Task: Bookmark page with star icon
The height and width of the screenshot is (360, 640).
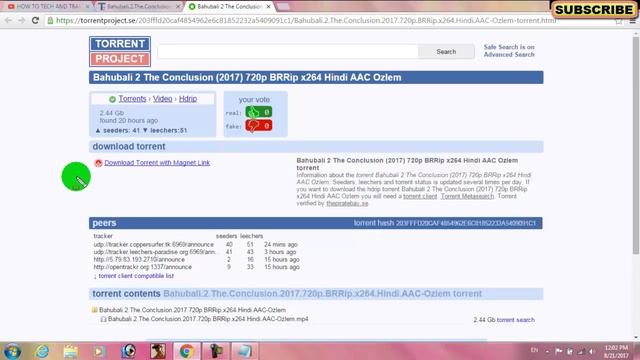Action: coord(619,20)
